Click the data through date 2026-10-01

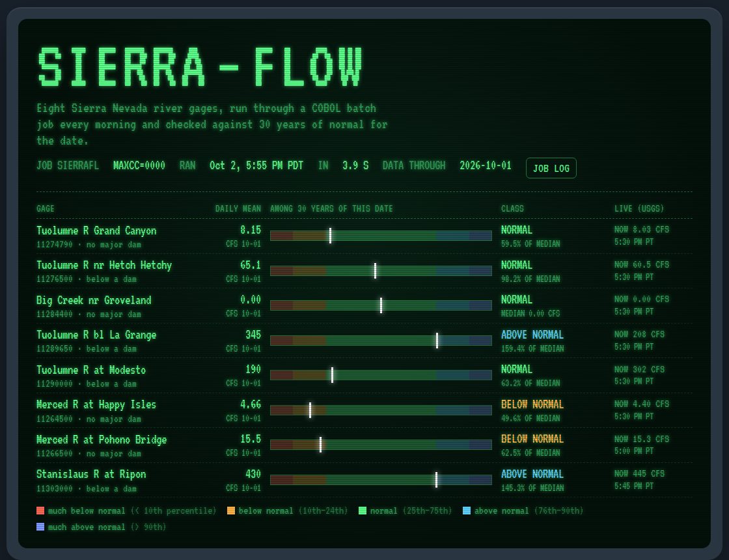[486, 165]
